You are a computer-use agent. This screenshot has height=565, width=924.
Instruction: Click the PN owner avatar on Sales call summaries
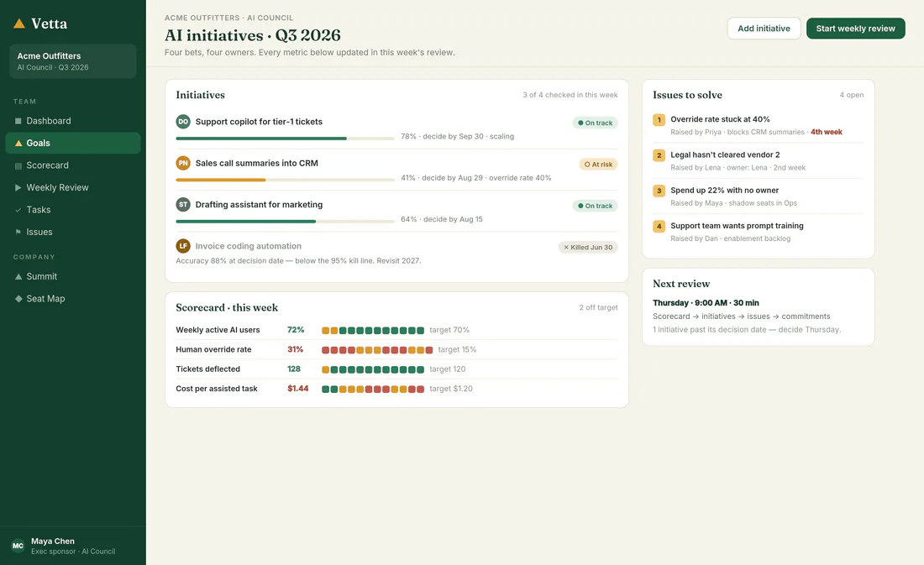183,163
